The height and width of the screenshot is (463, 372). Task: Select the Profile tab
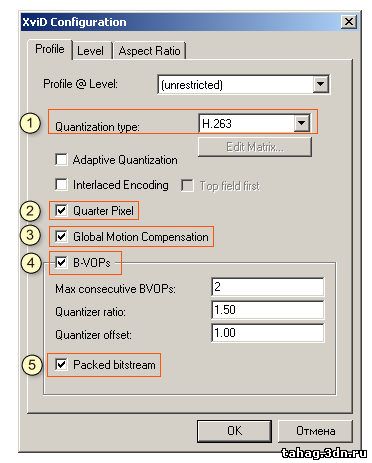[x=50, y=49]
